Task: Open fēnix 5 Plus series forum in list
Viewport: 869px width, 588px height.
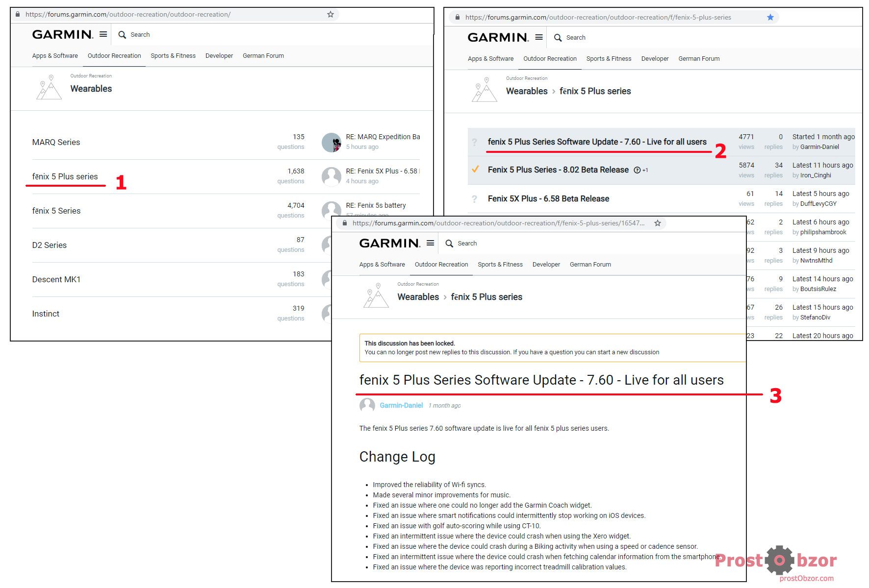Action: (x=65, y=176)
